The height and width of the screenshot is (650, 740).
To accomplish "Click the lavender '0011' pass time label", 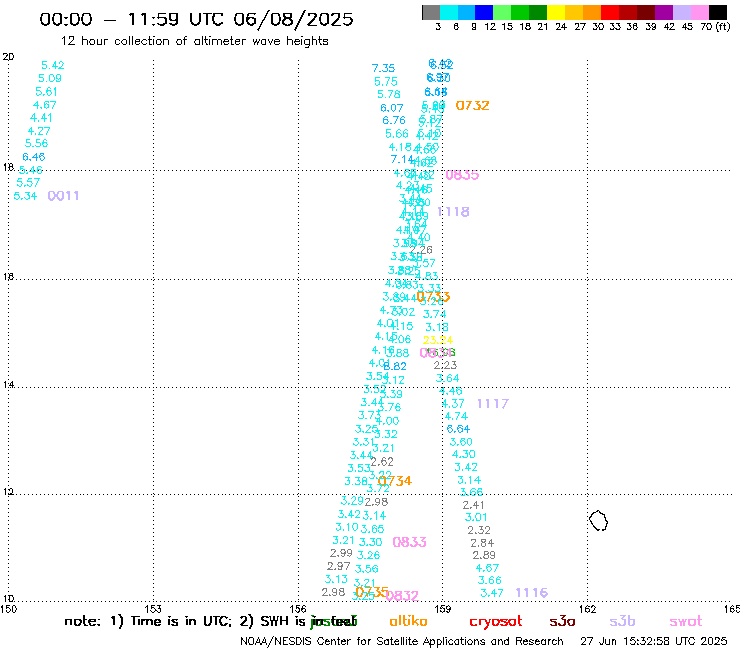I will pyautogui.click(x=63, y=196).
